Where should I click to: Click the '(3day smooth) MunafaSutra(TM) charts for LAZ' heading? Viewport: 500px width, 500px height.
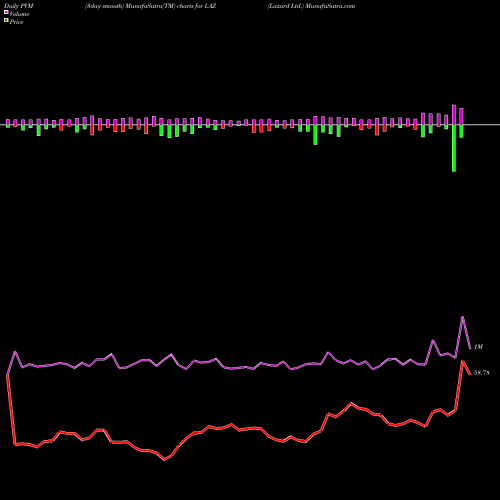(150, 6)
